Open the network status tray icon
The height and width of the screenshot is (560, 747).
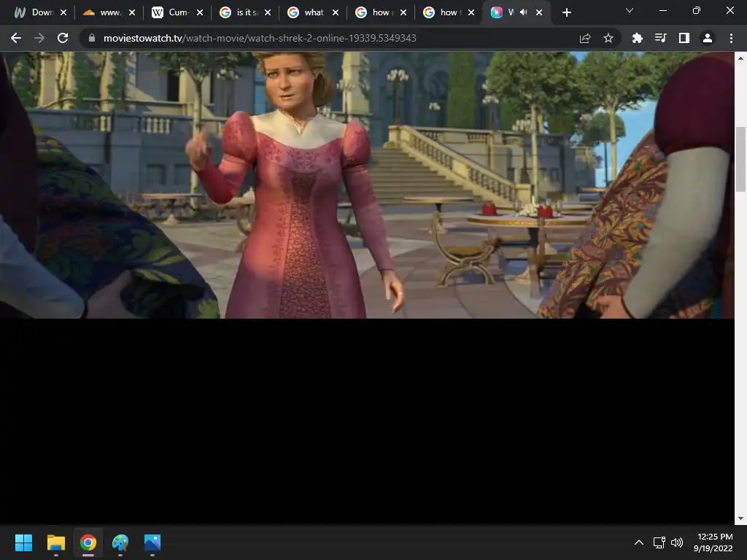click(659, 542)
